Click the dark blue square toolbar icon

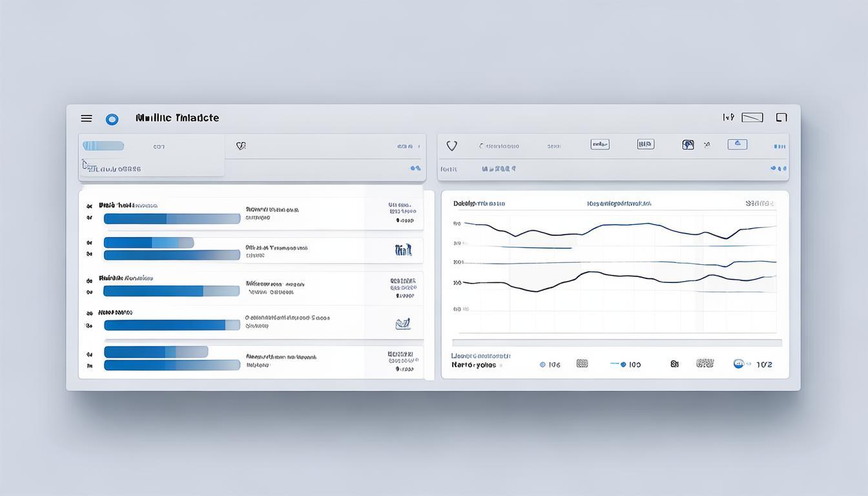click(688, 145)
